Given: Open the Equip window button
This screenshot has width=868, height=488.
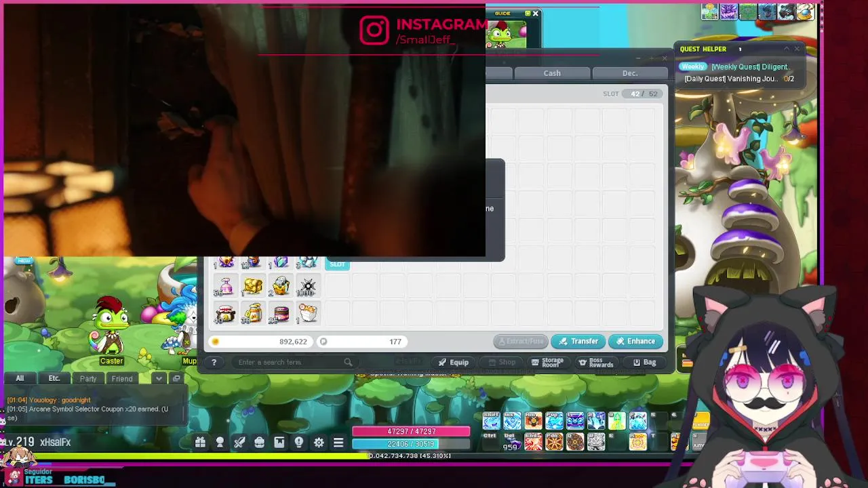Looking at the screenshot, I should tap(454, 362).
